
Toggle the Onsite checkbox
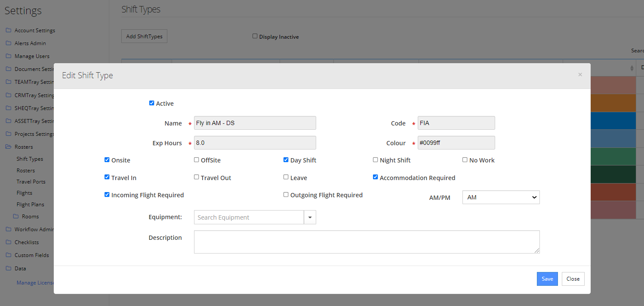(107, 160)
